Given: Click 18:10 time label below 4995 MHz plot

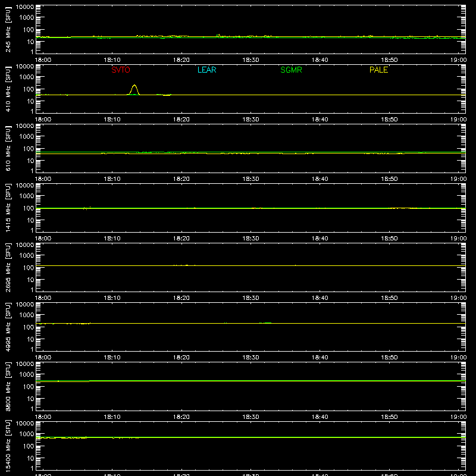Looking at the screenshot, I should (x=112, y=358).
